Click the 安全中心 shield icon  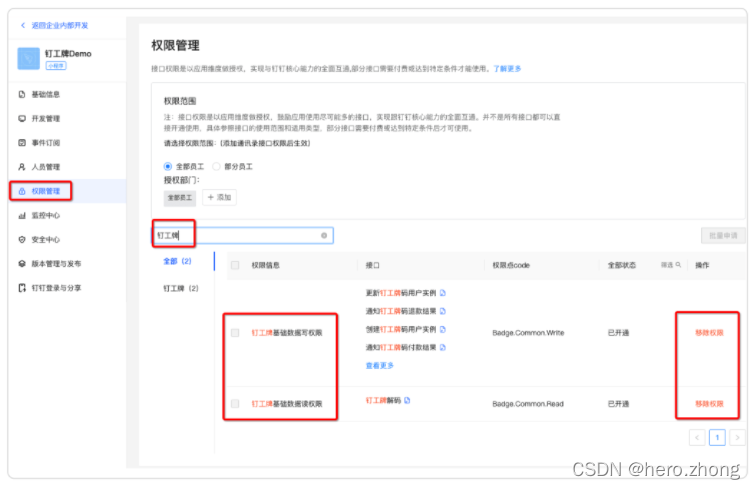tap(22, 239)
